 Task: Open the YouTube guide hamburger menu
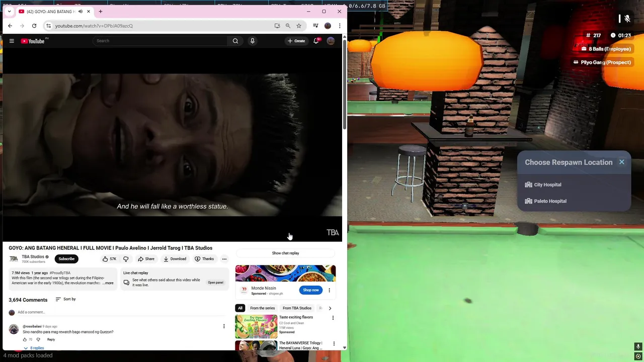pyautogui.click(x=12, y=41)
